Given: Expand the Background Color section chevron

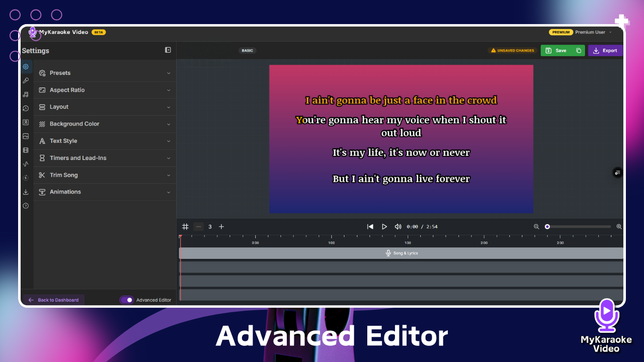Looking at the screenshot, I should [169, 124].
